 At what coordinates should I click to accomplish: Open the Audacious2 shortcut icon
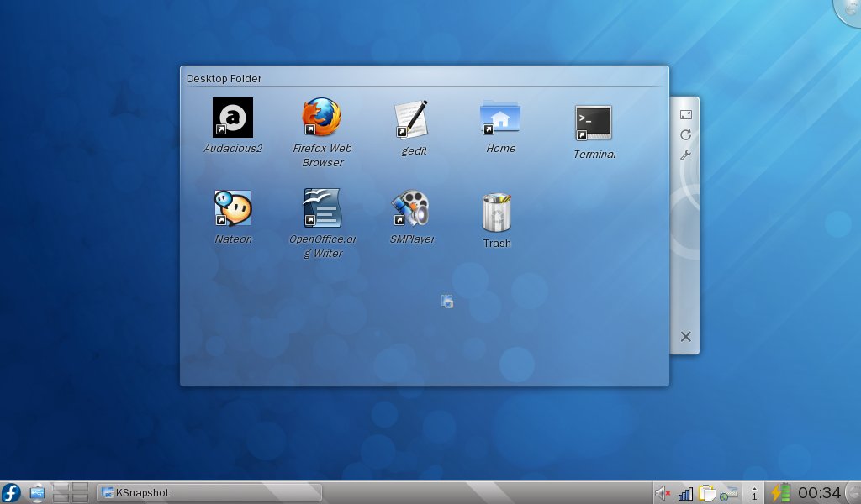coord(233,118)
